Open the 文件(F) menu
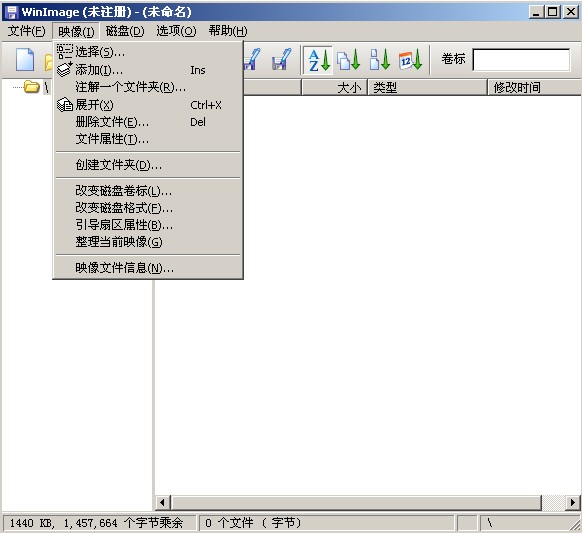 (26, 31)
